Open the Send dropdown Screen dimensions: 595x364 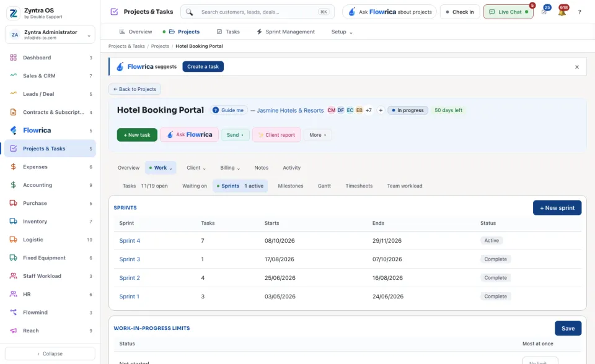pos(236,135)
